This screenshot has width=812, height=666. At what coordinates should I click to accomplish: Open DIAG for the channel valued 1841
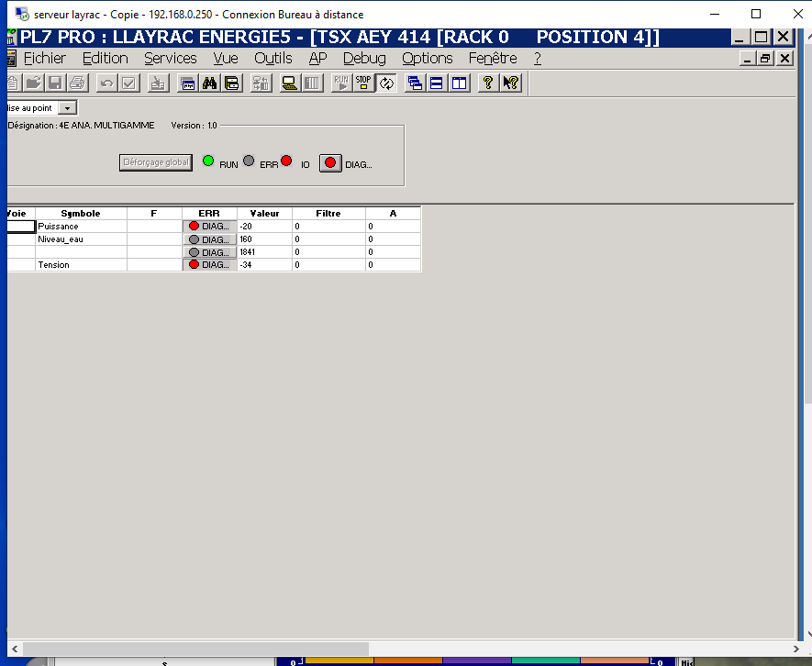209,252
